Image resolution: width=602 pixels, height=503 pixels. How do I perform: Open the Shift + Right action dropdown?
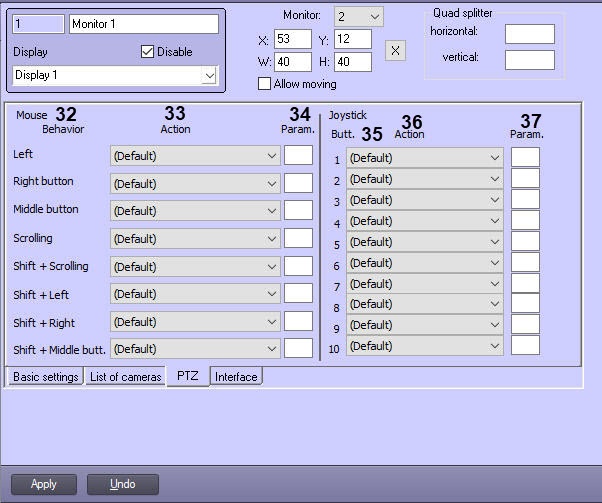[x=195, y=322]
